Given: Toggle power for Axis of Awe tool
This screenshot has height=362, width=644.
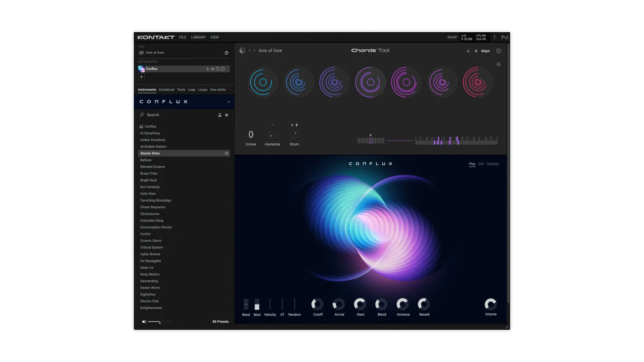Looking at the screenshot, I should tap(226, 53).
